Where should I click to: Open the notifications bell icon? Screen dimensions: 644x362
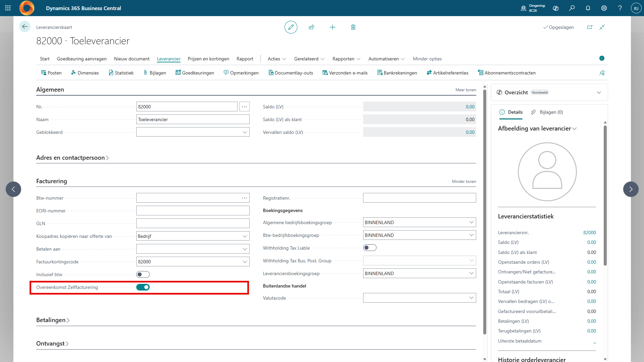coord(588,8)
